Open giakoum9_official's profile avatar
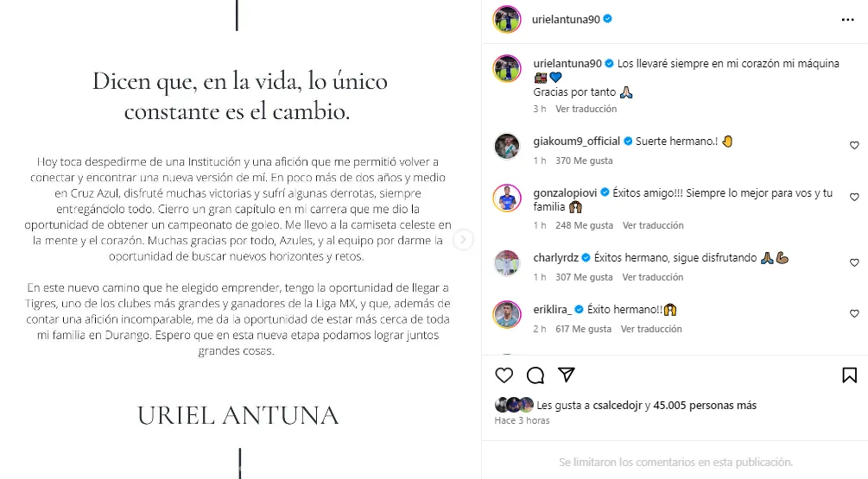This screenshot has height=479, width=868. (x=507, y=146)
